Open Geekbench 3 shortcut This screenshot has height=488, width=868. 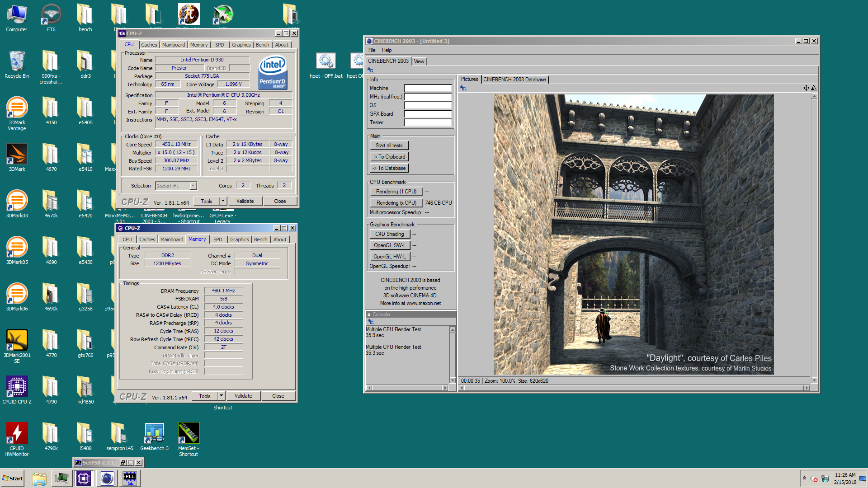coord(154,436)
